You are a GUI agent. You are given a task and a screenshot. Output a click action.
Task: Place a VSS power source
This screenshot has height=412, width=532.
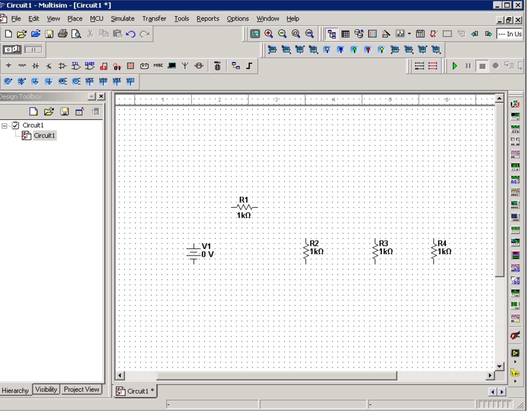(130, 82)
